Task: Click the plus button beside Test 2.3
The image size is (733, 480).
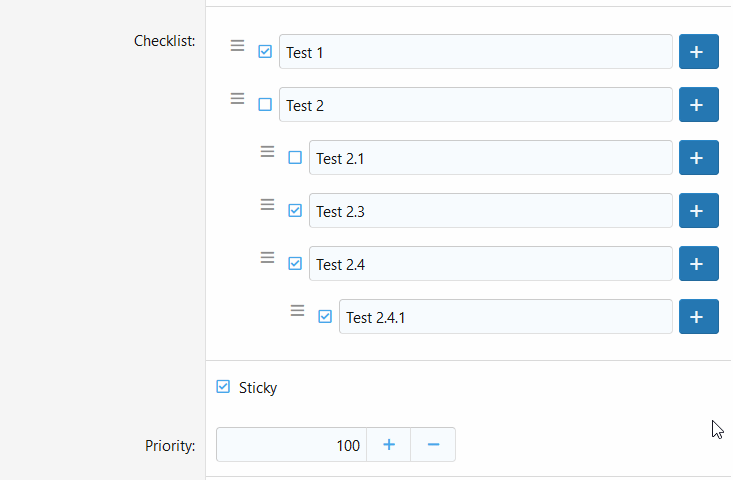Action: (x=698, y=211)
